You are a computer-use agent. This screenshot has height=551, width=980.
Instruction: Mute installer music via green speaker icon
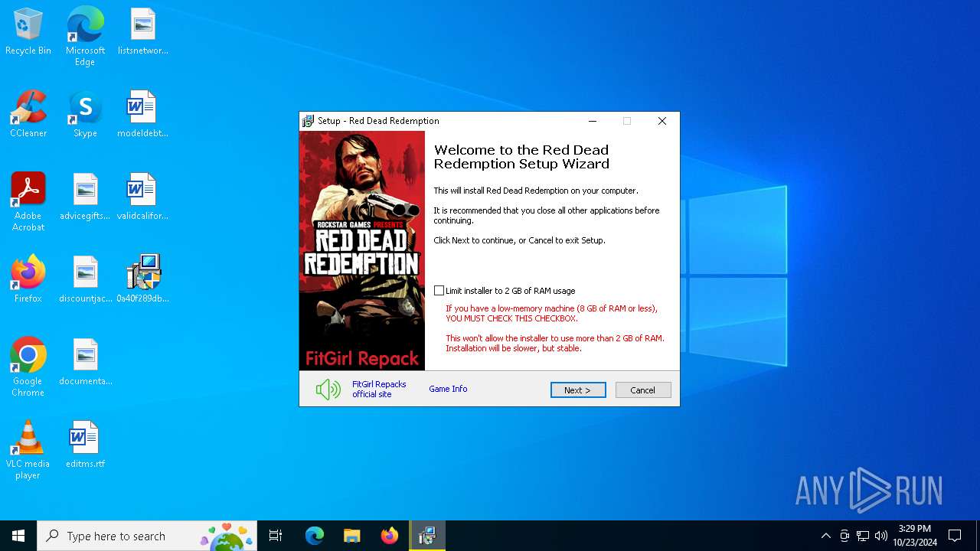328,390
